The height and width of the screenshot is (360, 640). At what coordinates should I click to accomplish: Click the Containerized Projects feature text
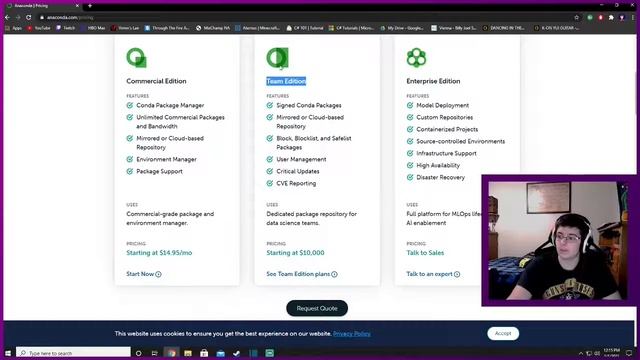point(447,129)
